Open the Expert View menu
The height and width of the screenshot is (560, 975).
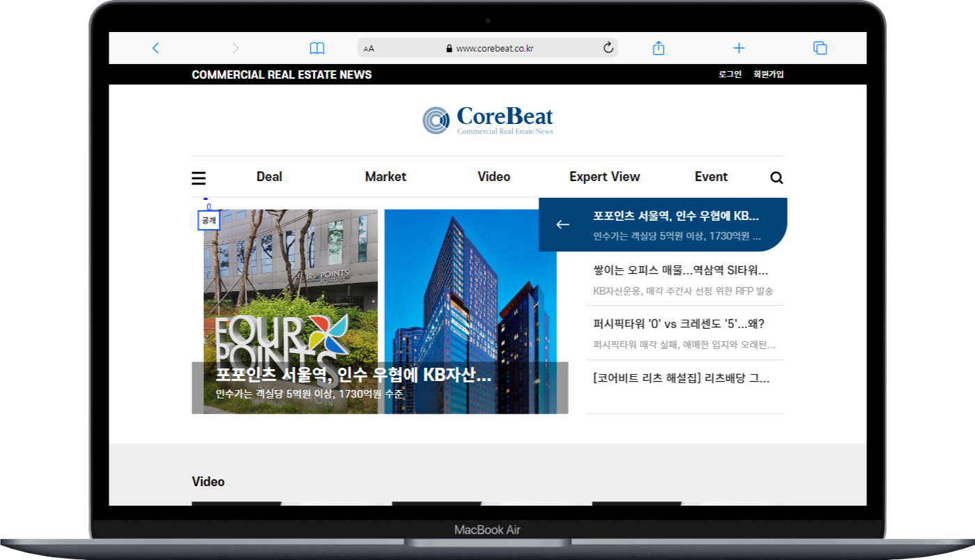click(x=604, y=177)
